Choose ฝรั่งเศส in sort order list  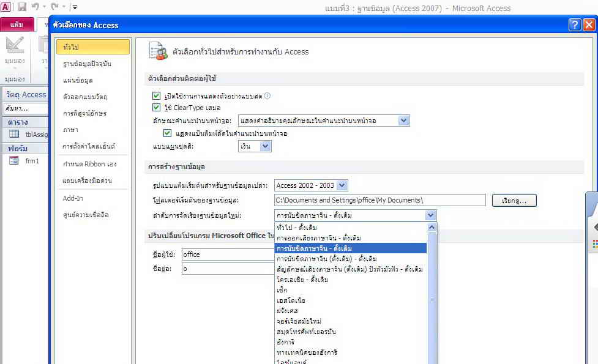pos(351,311)
